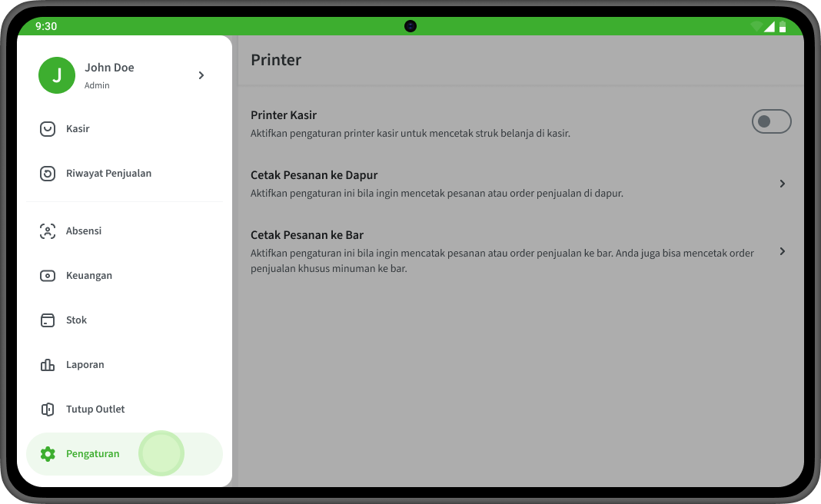
Task: Select the Riwayat Penjualan history icon
Action: (x=48, y=173)
